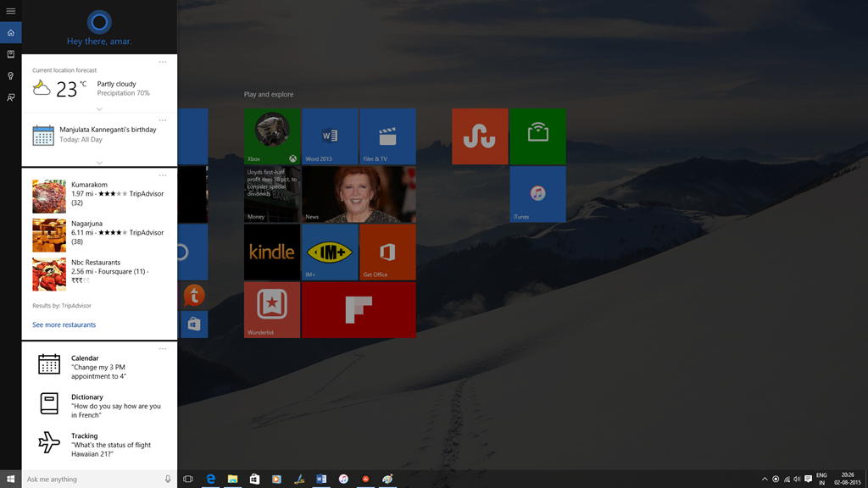868x488 pixels.
Task: Select the Calendar tip suggestion
Action: point(99,366)
